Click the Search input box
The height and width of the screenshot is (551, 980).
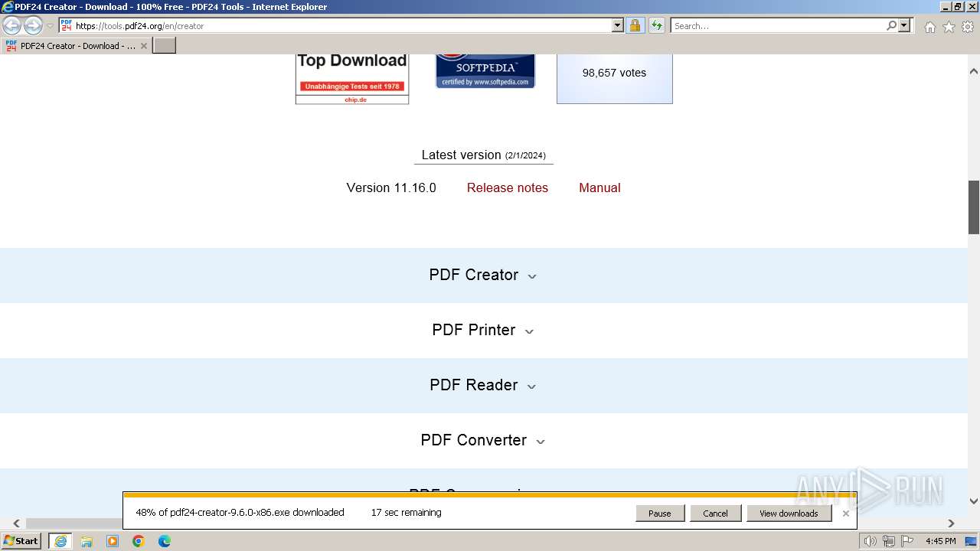[778, 25]
